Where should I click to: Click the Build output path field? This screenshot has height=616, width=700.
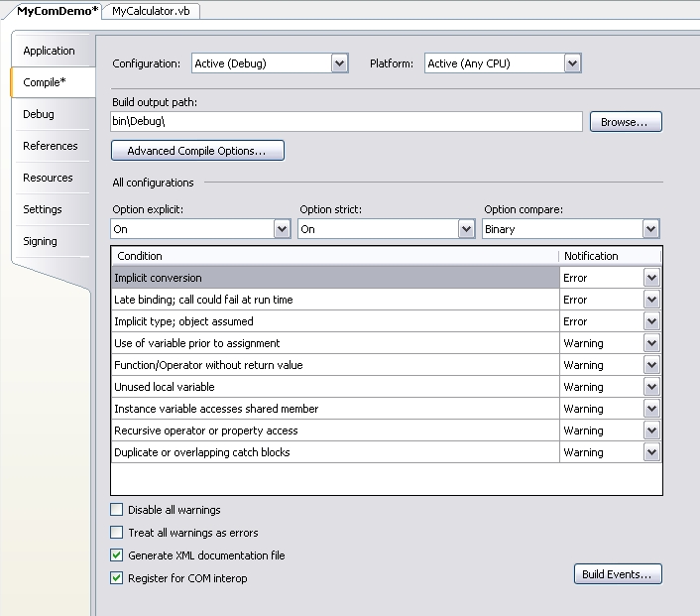click(x=346, y=121)
